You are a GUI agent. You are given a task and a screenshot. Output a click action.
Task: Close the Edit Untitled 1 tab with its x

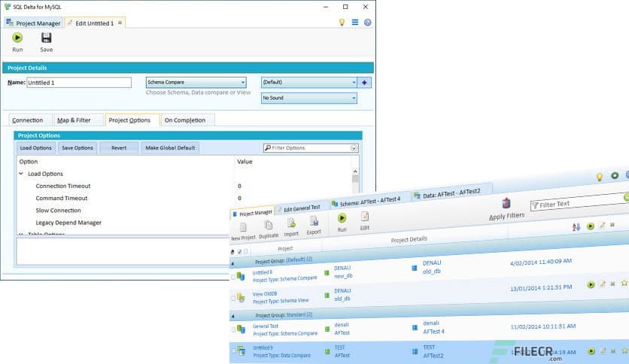(x=120, y=23)
